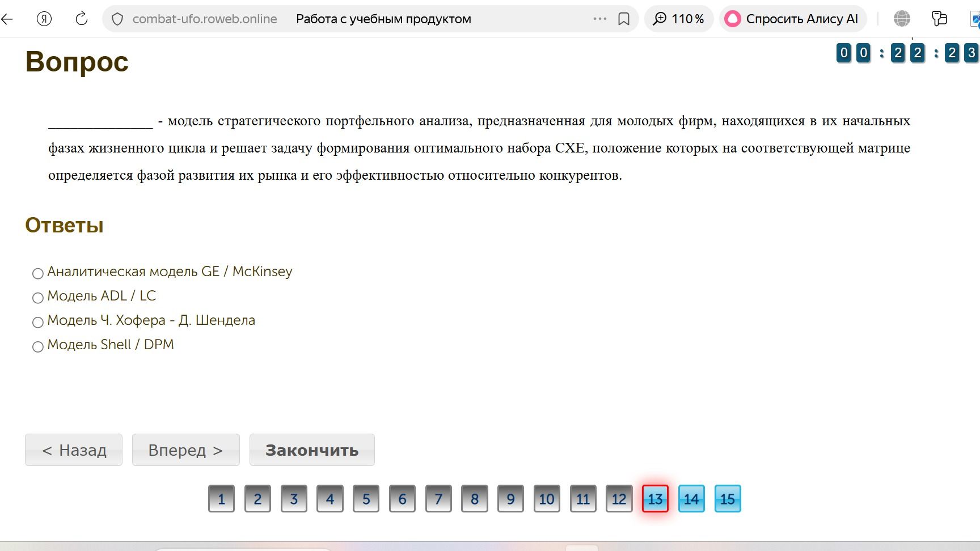
Task: Open the three-dots address bar menu
Action: (600, 19)
